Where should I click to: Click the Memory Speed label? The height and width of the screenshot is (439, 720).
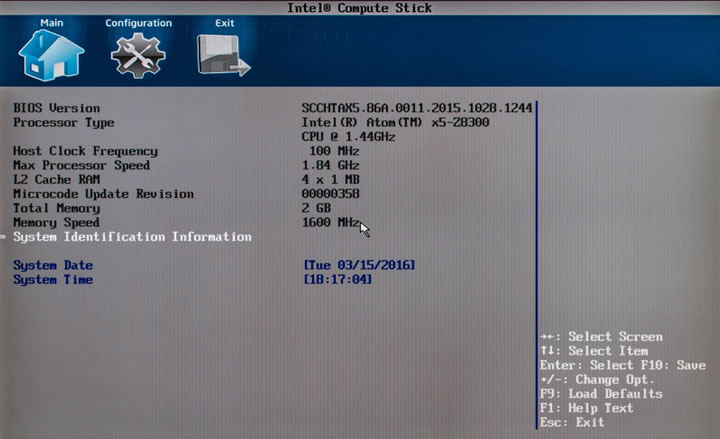56,223
